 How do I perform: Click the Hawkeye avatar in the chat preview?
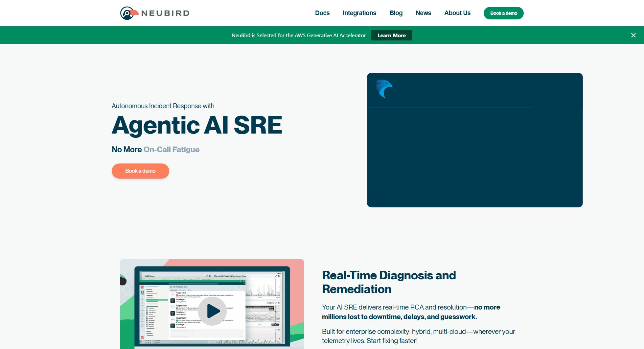point(173,301)
